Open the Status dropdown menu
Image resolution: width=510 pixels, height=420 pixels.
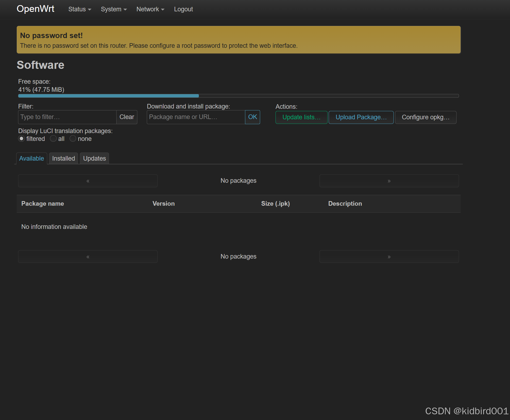(x=80, y=9)
